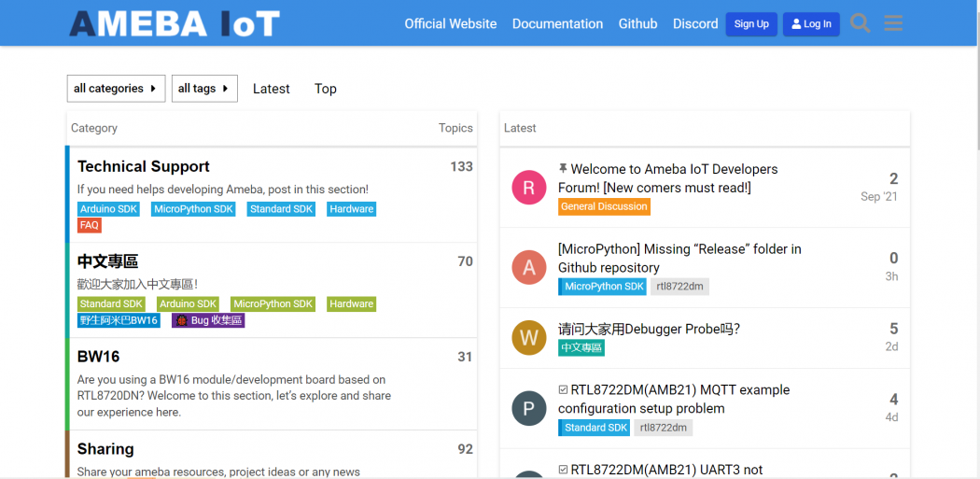Click the gold W user avatar

pos(529,338)
